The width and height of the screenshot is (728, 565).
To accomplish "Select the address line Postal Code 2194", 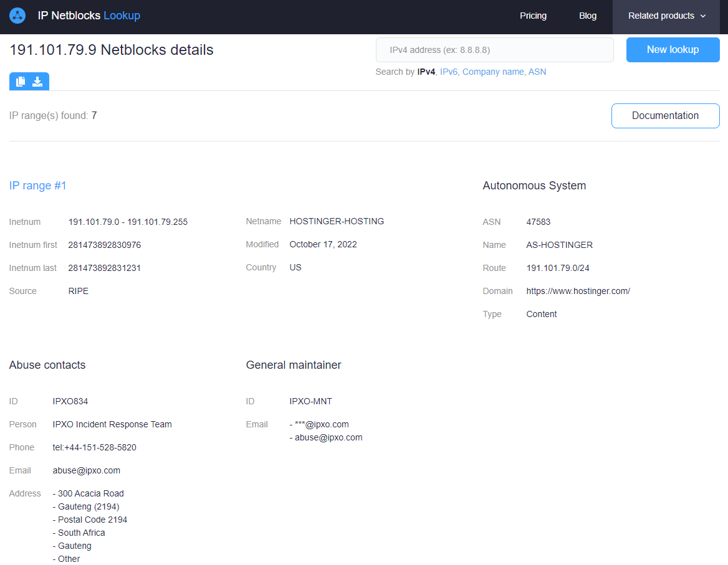I will coord(92,520).
